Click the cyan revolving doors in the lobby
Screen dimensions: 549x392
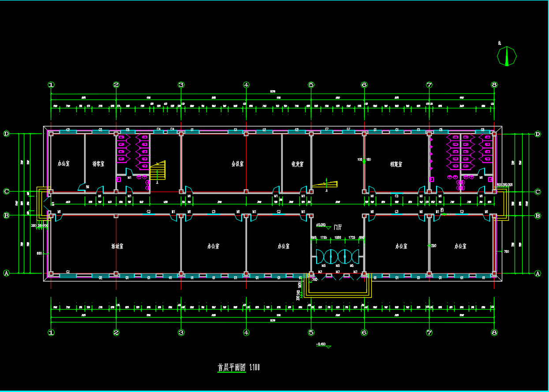click(337, 256)
